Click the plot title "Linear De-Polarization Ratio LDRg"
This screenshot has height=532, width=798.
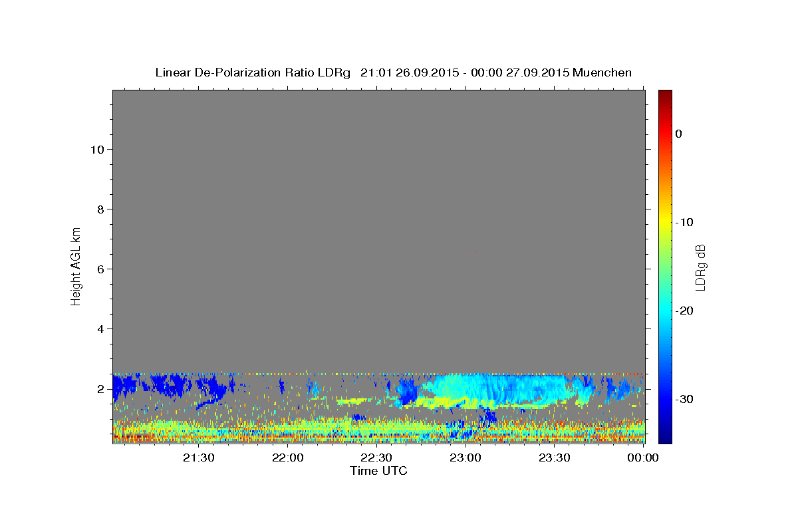point(253,72)
